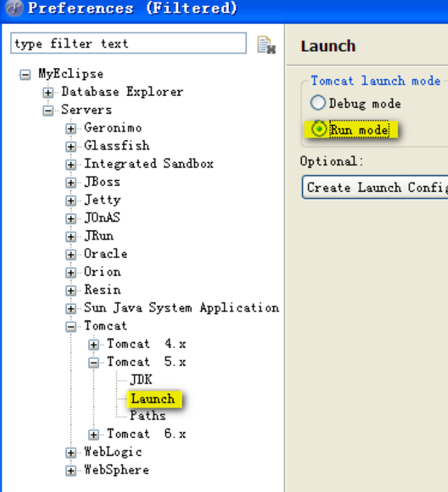Collapse the Servers tree node
The image size is (448, 492).
48,111
